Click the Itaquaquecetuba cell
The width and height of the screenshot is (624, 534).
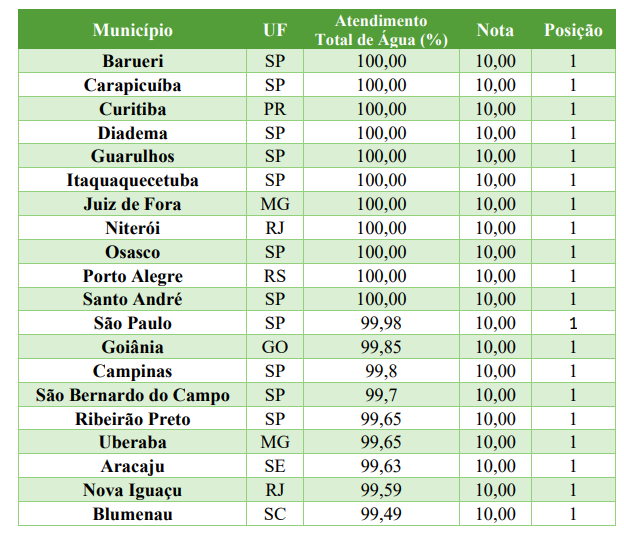tap(132, 181)
